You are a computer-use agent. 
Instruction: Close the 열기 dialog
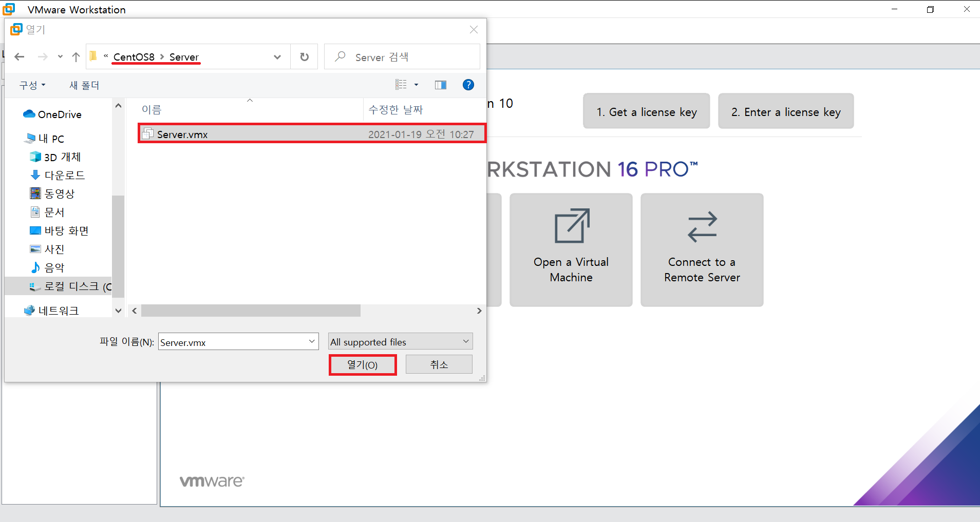tap(474, 30)
